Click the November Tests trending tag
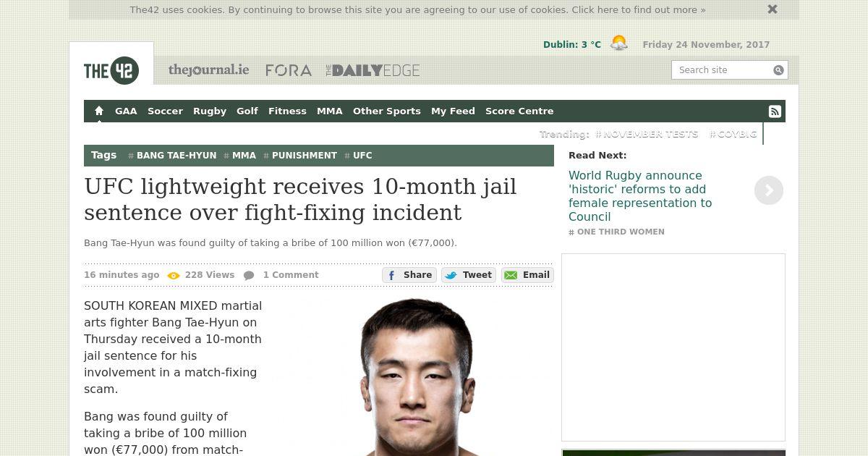The height and width of the screenshot is (456, 868). point(647,134)
